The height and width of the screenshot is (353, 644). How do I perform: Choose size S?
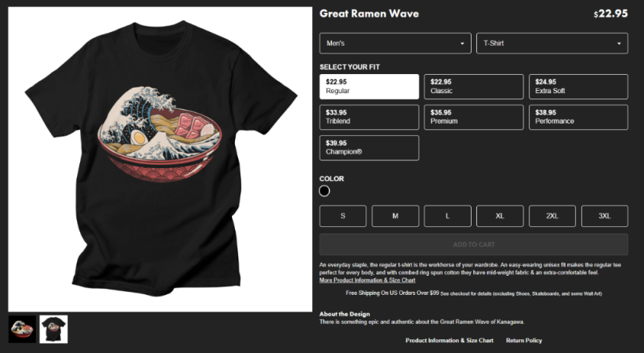343,216
